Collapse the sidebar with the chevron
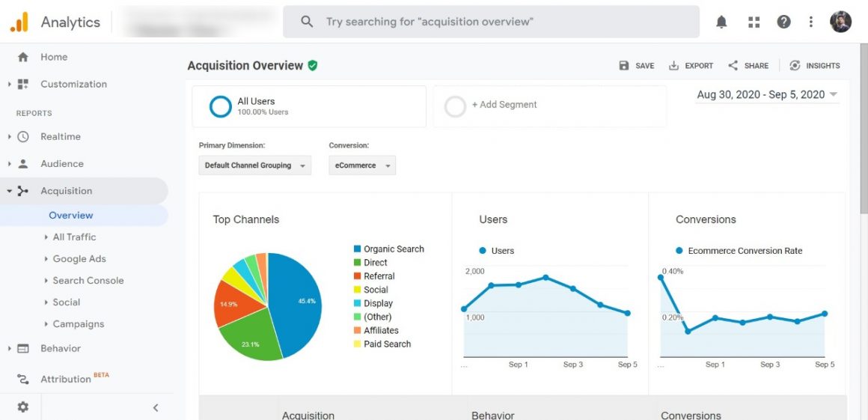The height and width of the screenshot is (420, 868). 156,408
